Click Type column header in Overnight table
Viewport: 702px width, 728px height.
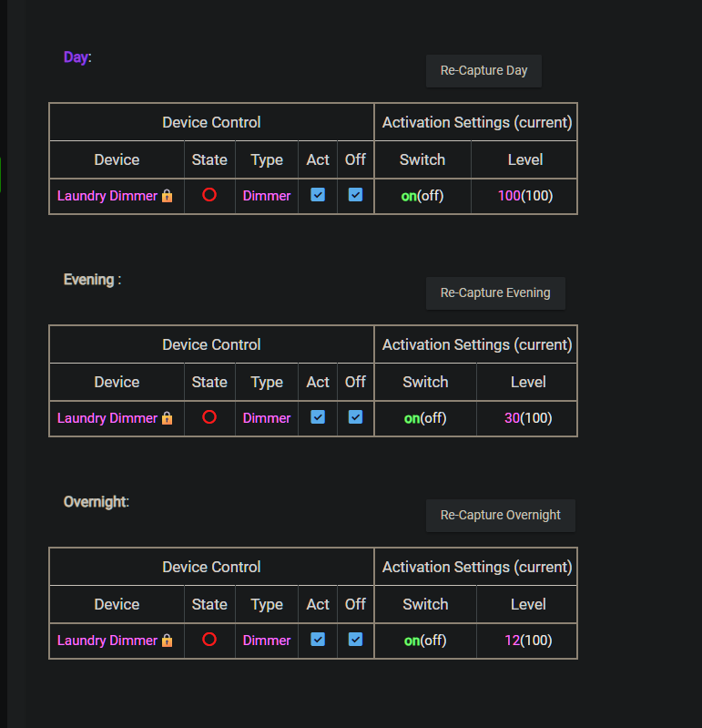[267, 605]
